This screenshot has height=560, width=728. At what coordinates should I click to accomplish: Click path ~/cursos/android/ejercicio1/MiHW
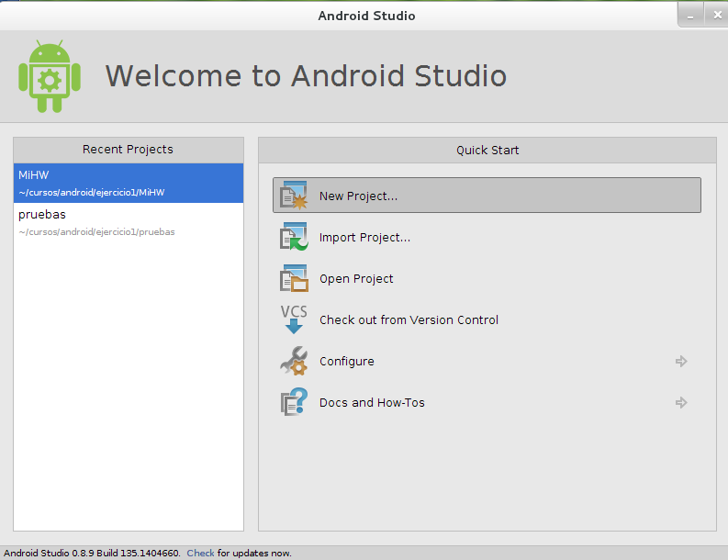point(92,192)
